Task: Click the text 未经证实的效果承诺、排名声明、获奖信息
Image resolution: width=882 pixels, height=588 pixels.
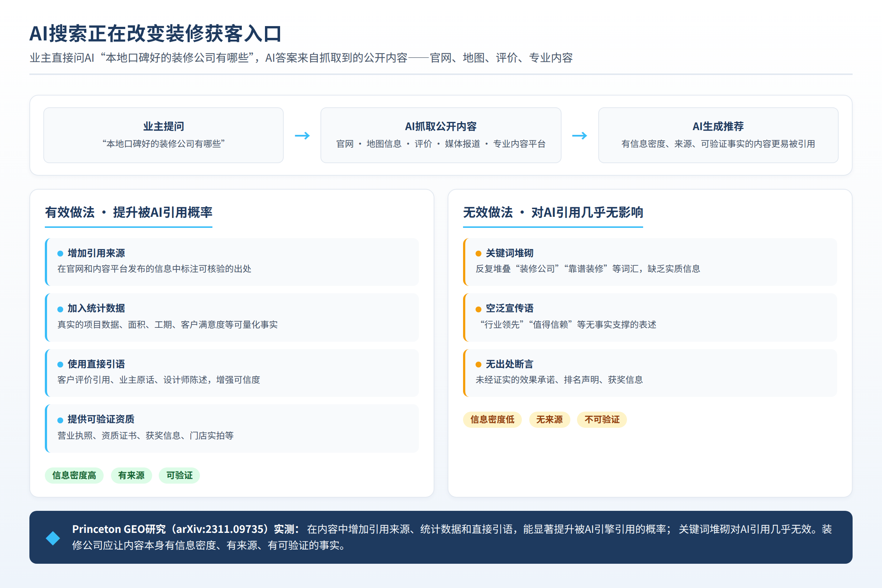Action: (559, 380)
